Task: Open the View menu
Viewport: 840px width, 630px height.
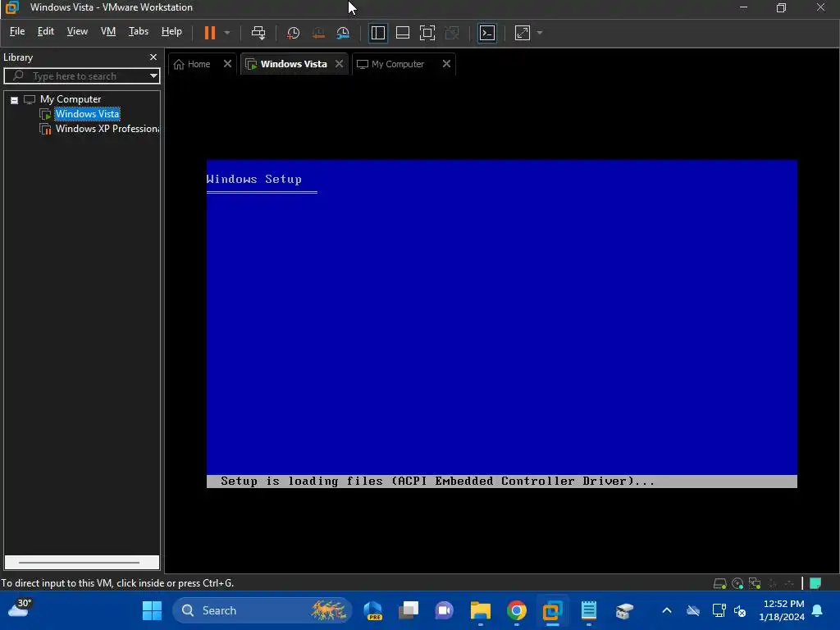Action: coord(77,31)
